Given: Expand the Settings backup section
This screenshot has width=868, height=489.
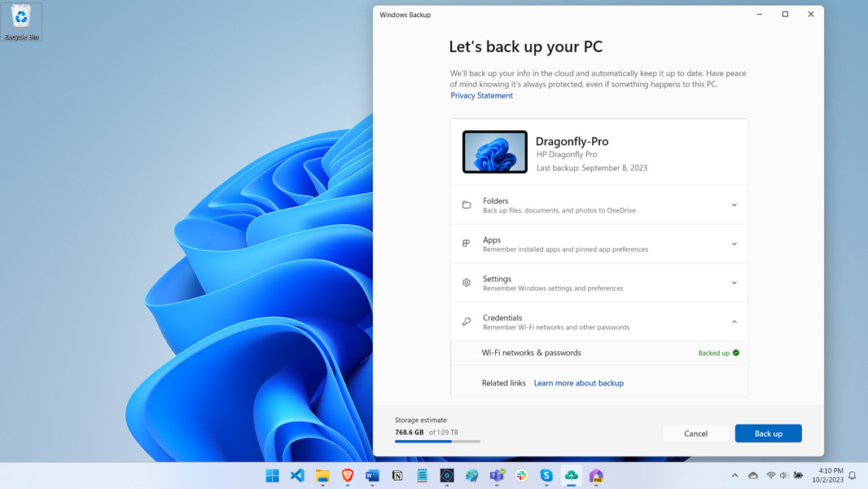Looking at the screenshot, I should tap(734, 282).
